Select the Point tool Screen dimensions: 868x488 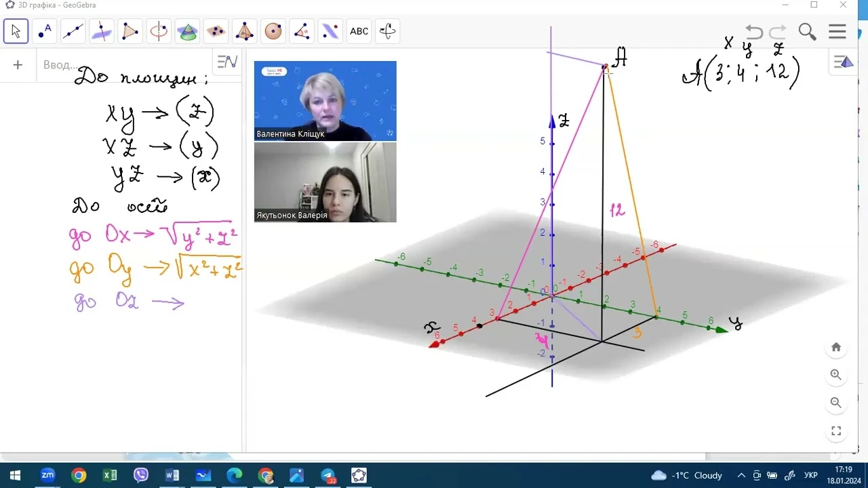pyautogui.click(x=45, y=31)
